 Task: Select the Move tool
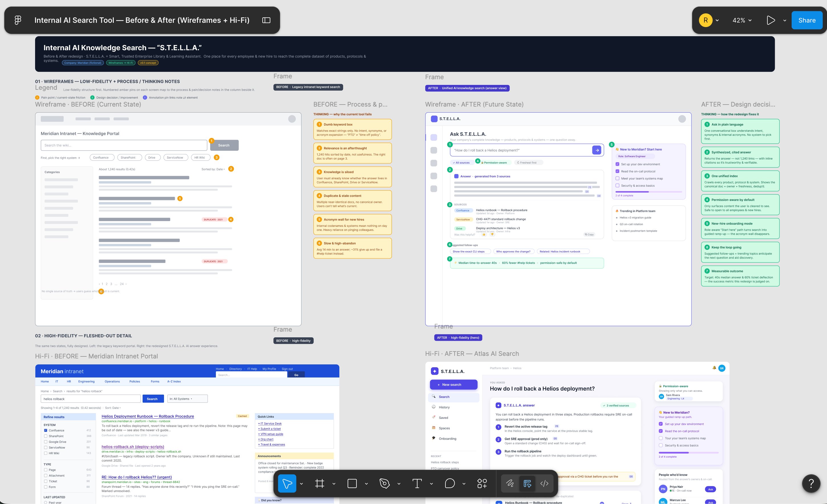point(287,483)
